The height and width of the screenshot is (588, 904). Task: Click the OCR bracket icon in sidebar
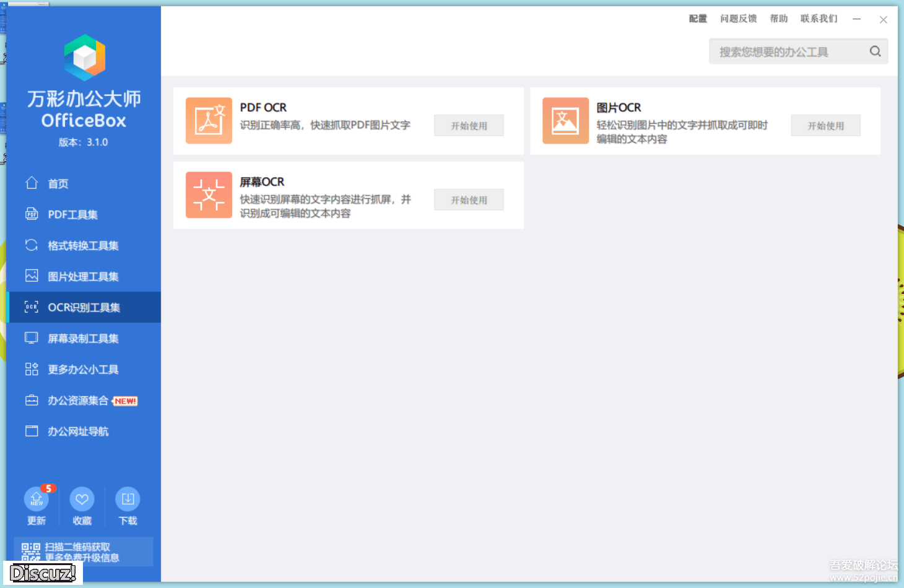click(32, 307)
